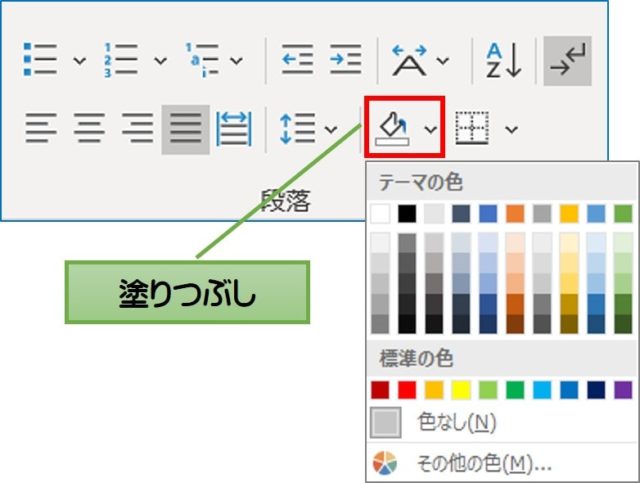
Task: Choose dark navy standard color
Action: [x=596, y=390]
